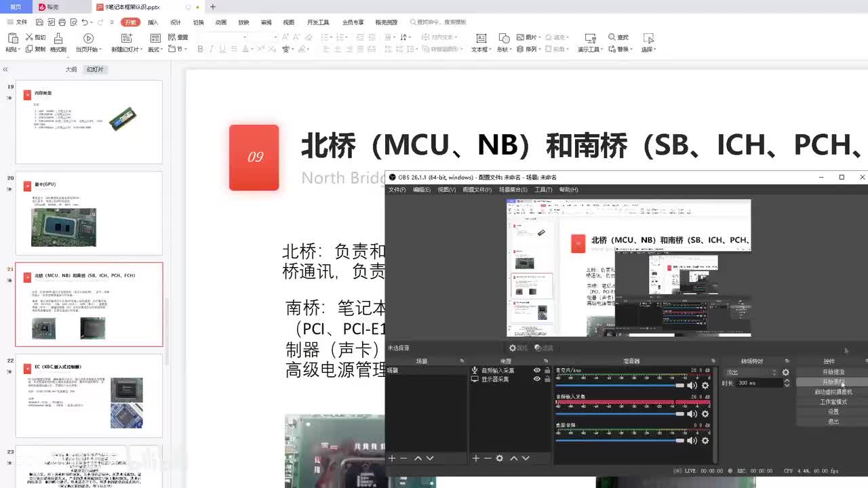Viewport: 868px width, 488px height.
Task: Toggle visibility eye for 音频输入采集 source
Action: tap(537, 371)
